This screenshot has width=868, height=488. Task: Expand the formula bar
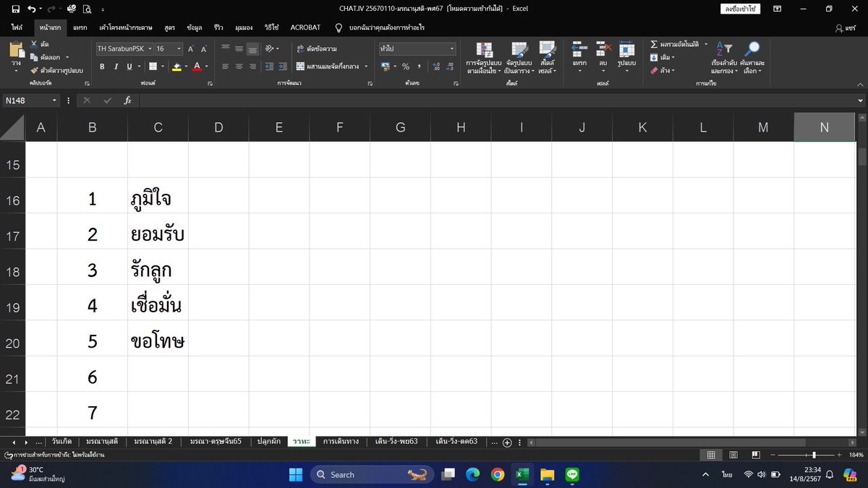coord(860,100)
